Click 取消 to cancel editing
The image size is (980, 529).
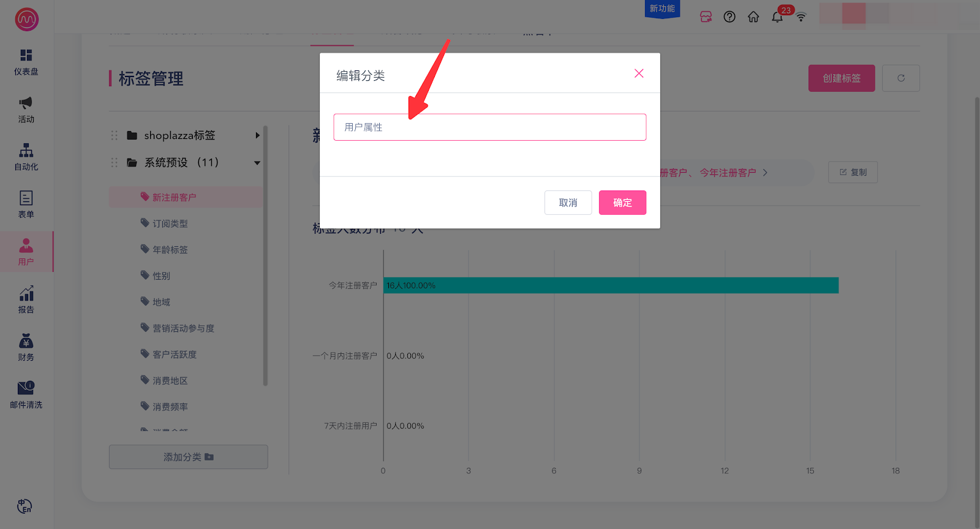click(x=568, y=203)
